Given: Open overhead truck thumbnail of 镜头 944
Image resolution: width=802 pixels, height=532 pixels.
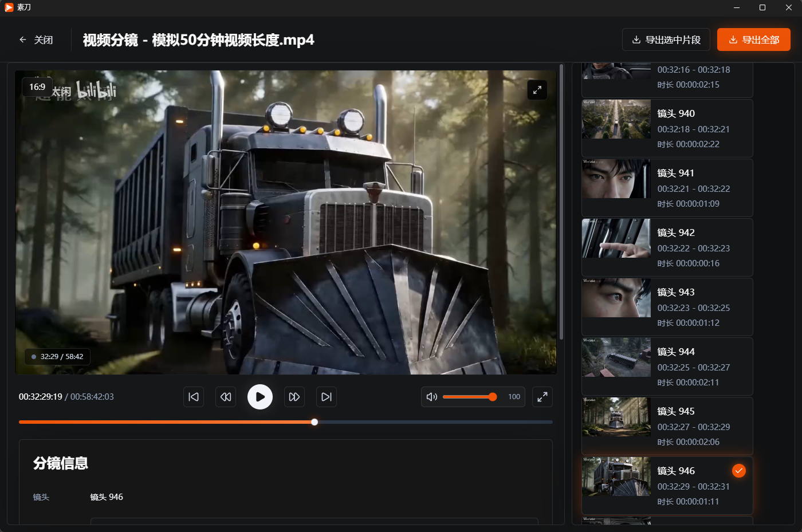Looking at the screenshot, I should 616,357.
